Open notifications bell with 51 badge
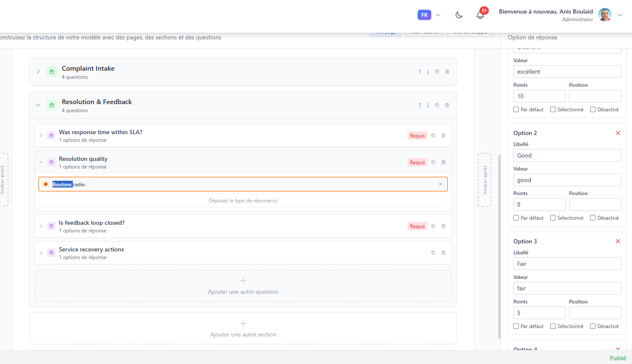 480,15
